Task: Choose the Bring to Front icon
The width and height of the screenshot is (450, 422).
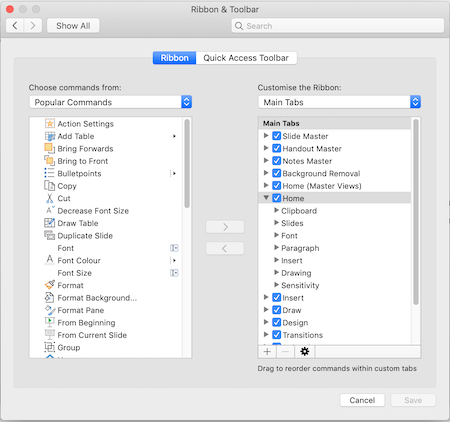Action: (49, 161)
